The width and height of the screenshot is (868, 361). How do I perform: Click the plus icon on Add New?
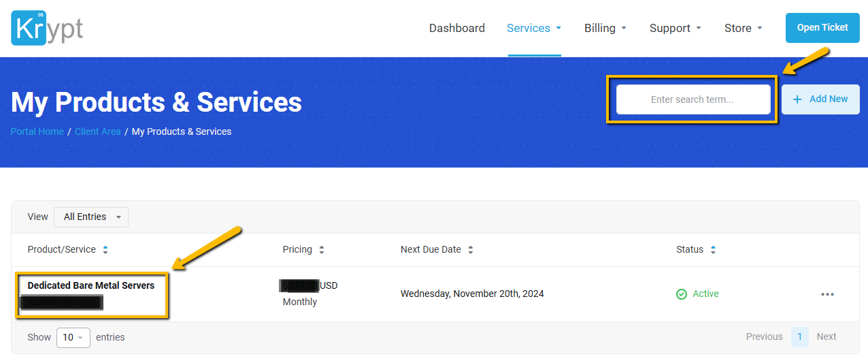click(797, 99)
